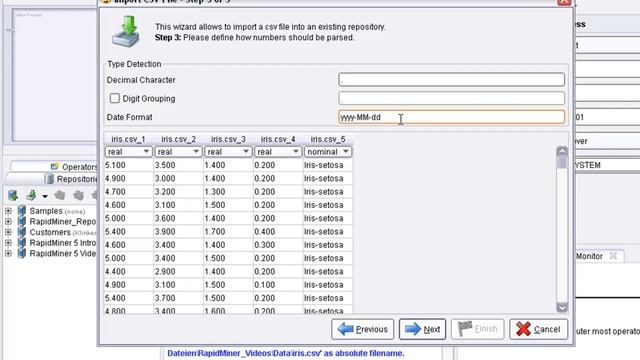
Task: Open the import dropdown arrow in Repositories toolbar
Action: 45,196
